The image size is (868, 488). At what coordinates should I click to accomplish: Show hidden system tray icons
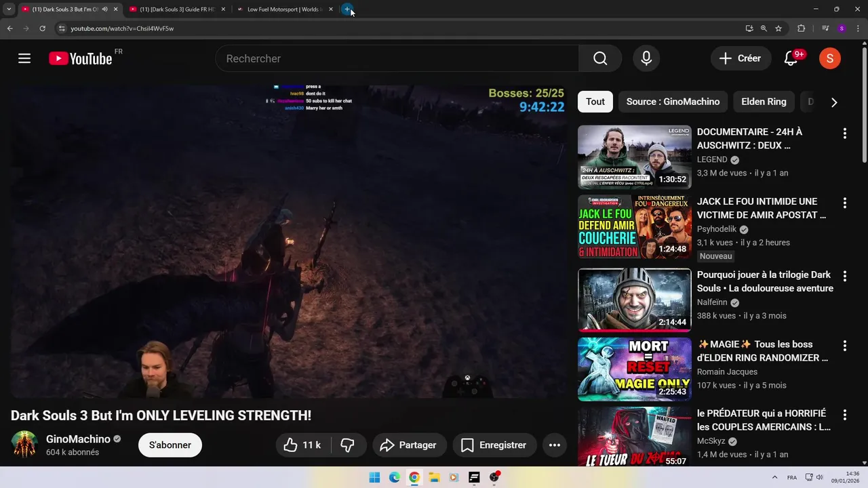click(774, 477)
